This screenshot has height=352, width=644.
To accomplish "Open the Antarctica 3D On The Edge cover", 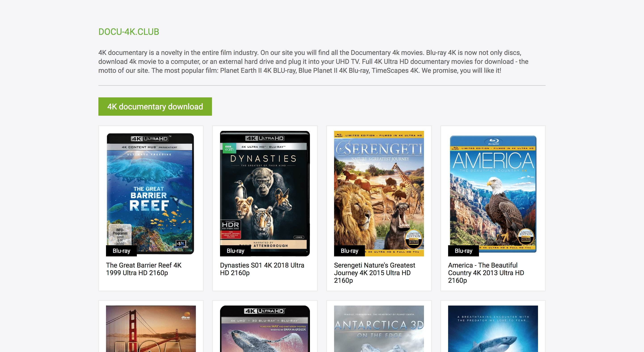I will pyautogui.click(x=379, y=329).
